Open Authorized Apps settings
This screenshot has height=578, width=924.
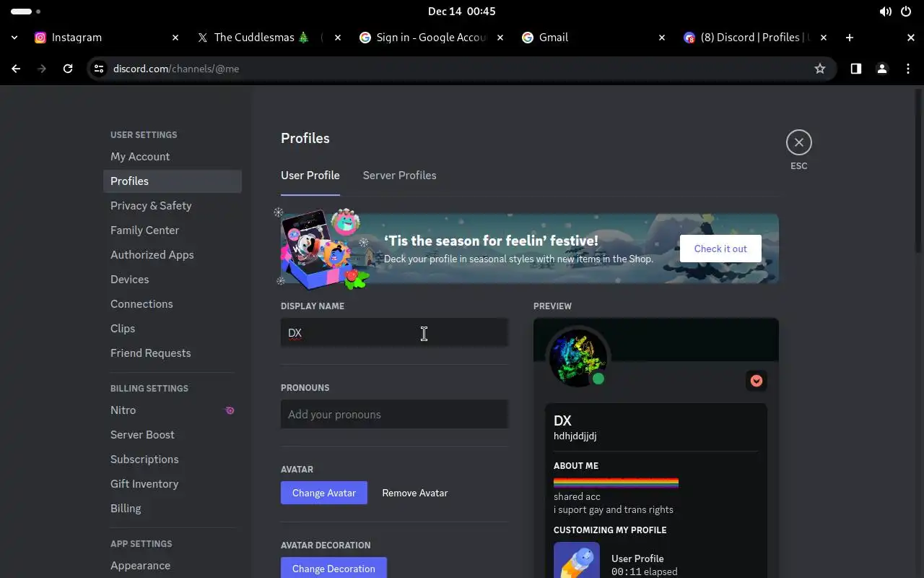coord(172,255)
